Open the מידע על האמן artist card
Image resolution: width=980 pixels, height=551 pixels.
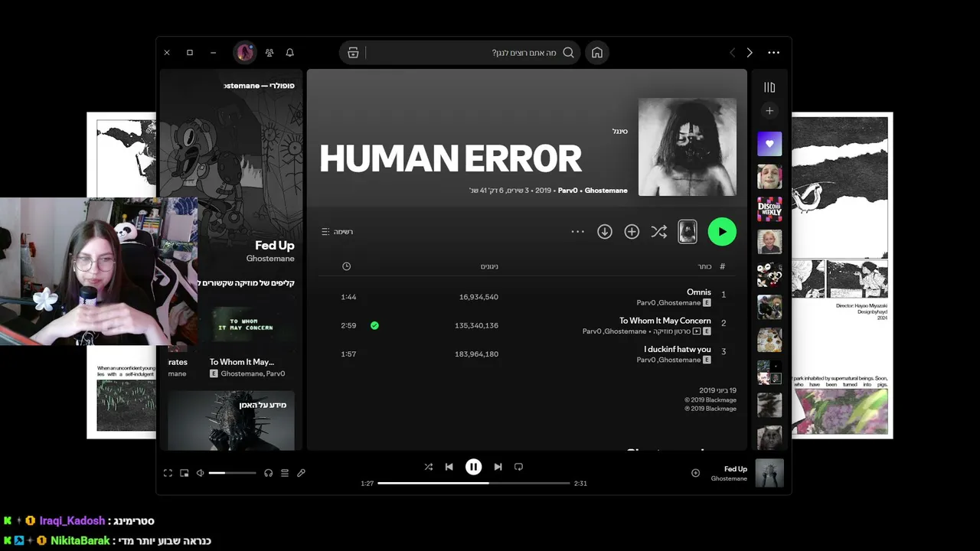[x=231, y=420]
